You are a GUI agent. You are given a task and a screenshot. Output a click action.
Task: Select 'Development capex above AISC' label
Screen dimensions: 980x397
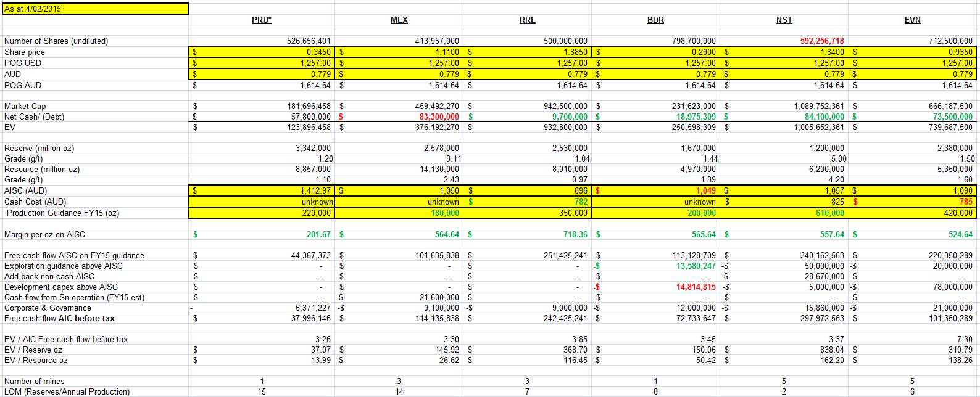61,287
